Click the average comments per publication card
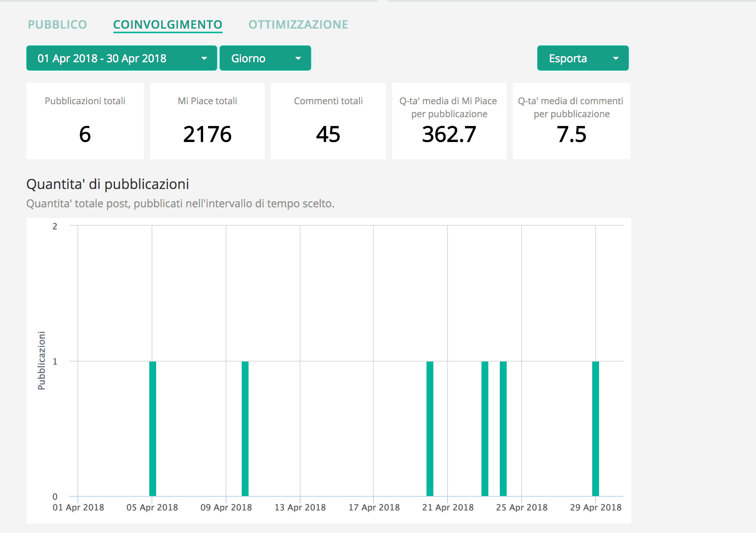 (x=571, y=121)
